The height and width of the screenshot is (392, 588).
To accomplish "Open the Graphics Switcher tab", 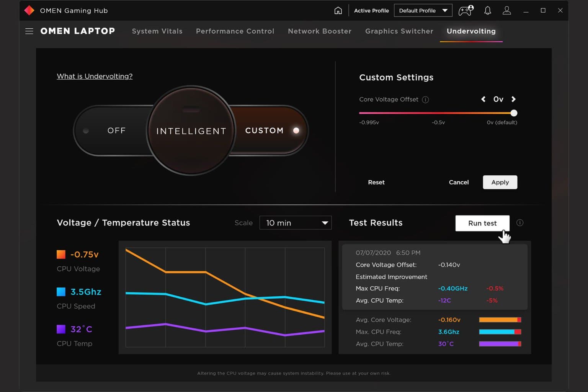I will pos(399,31).
